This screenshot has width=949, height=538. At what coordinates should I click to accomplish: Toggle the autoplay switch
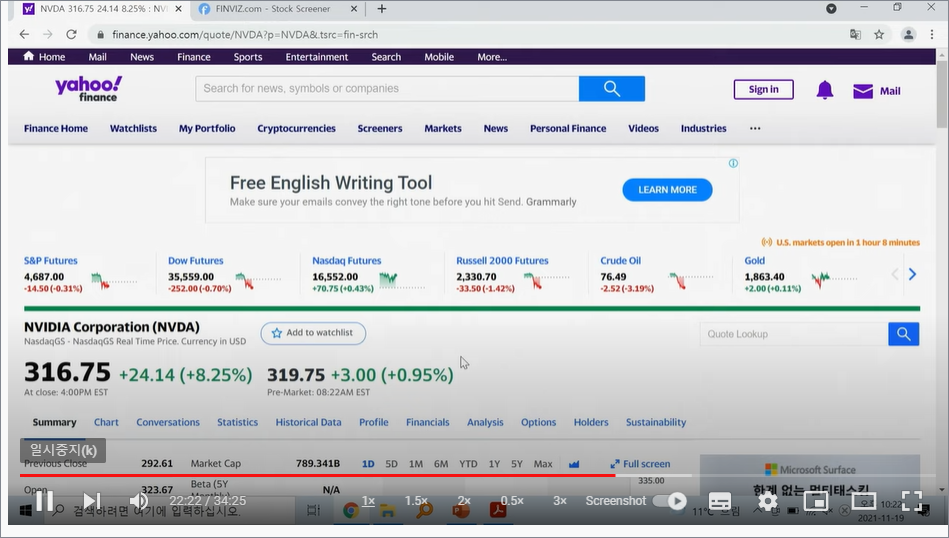(x=670, y=501)
